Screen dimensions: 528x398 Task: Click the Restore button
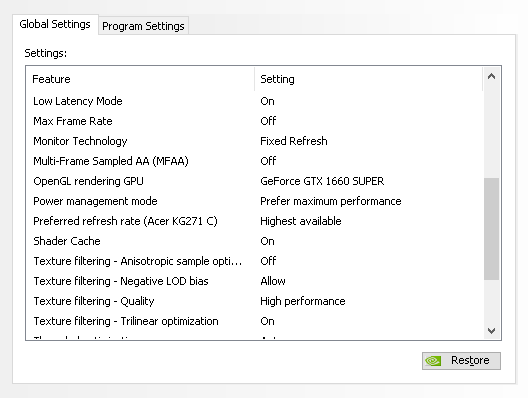pyautogui.click(x=461, y=361)
